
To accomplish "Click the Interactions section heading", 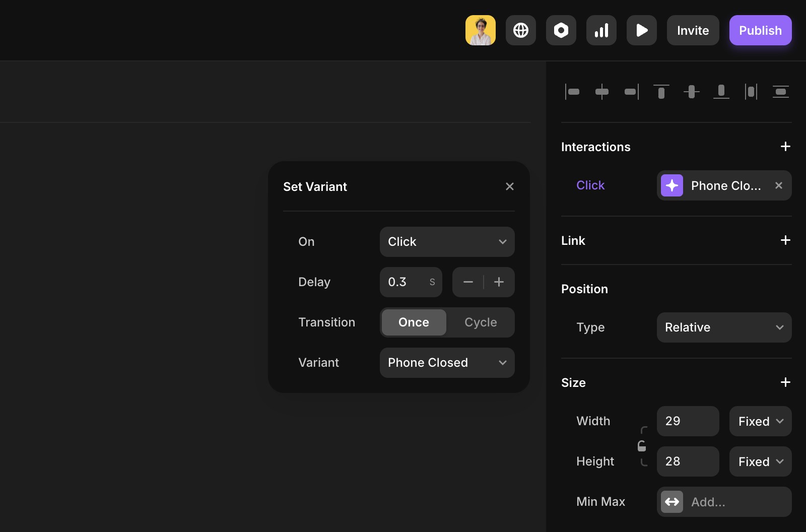I will tap(596, 147).
